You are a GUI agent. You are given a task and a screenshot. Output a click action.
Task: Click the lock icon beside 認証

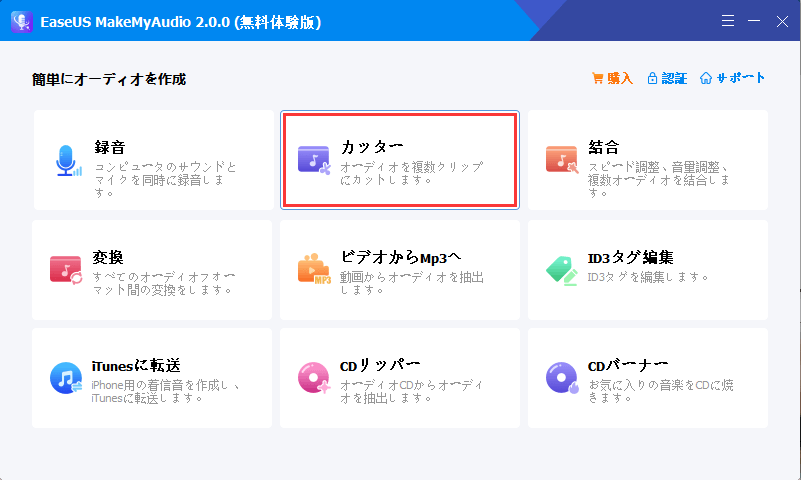tap(652, 78)
